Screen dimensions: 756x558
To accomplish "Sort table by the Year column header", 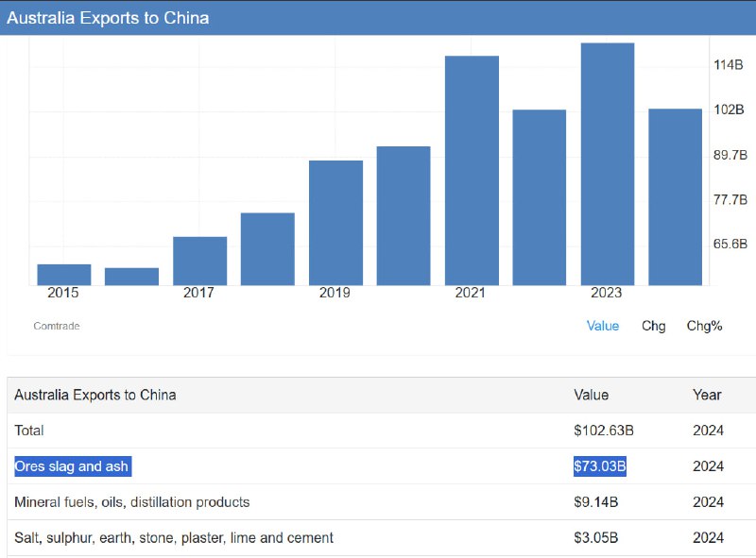I will tap(706, 395).
